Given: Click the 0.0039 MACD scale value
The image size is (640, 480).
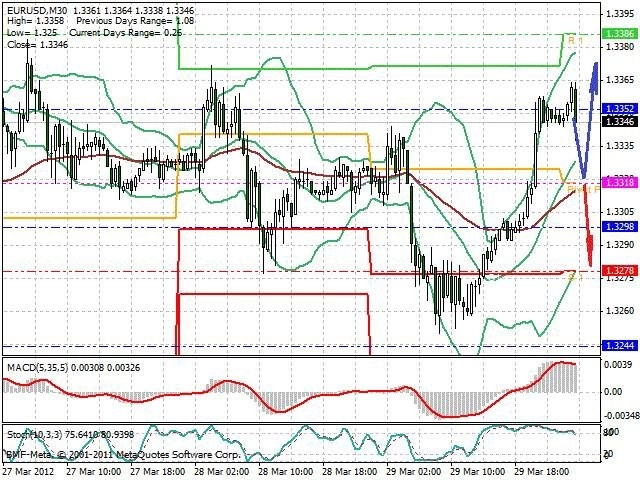Looking at the screenshot, I should click(x=619, y=365).
